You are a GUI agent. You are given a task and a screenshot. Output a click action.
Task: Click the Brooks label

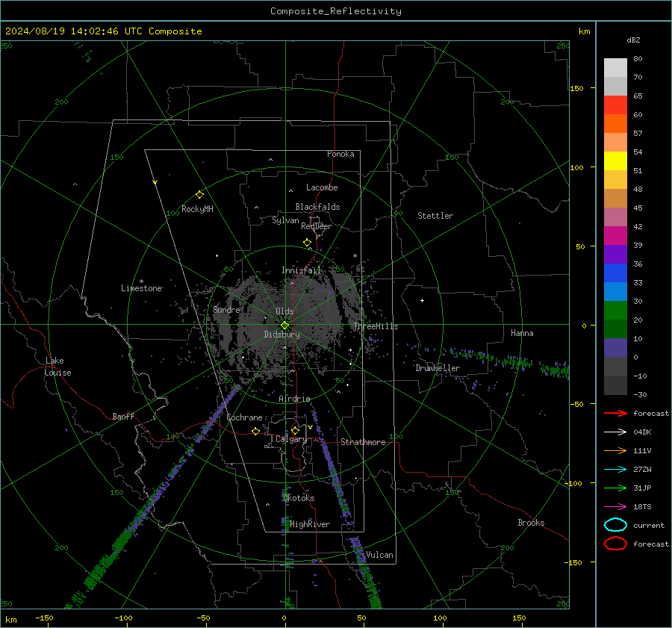click(x=531, y=523)
